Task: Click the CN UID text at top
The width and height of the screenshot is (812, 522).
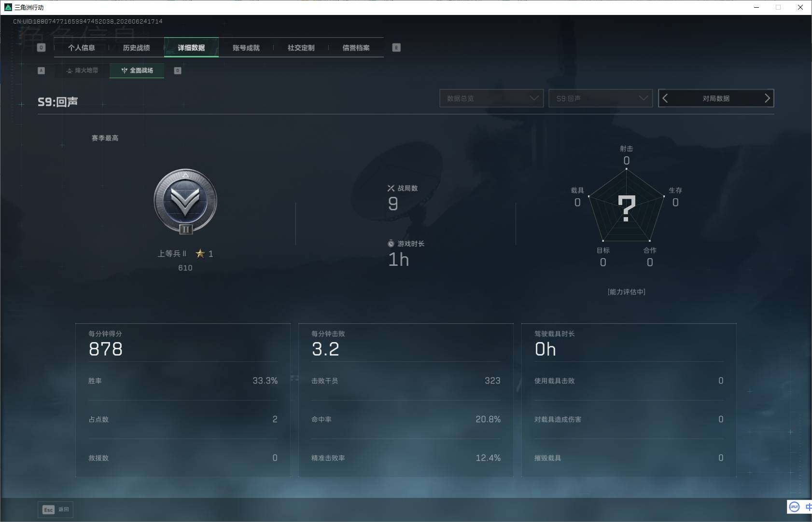Action: pos(88,21)
